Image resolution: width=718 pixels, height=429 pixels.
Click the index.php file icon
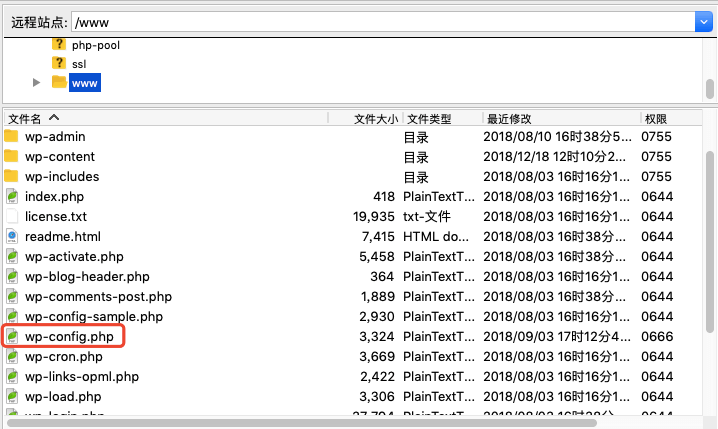12,196
